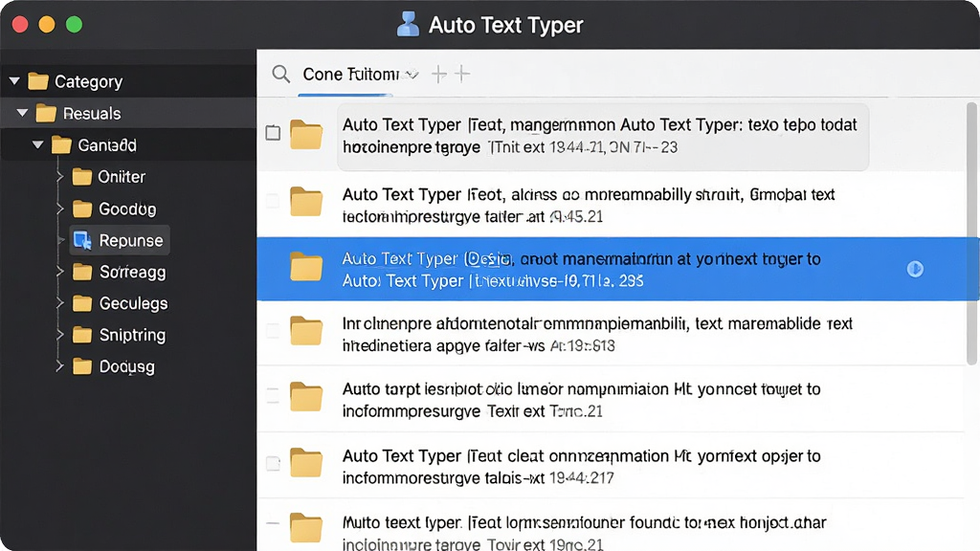
Task: Select the Sniptring tree label
Action: (132, 335)
